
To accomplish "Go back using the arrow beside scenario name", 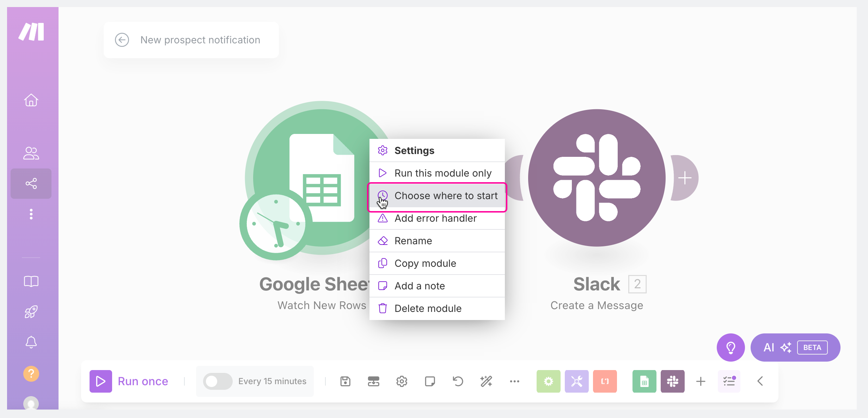I will coord(122,40).
